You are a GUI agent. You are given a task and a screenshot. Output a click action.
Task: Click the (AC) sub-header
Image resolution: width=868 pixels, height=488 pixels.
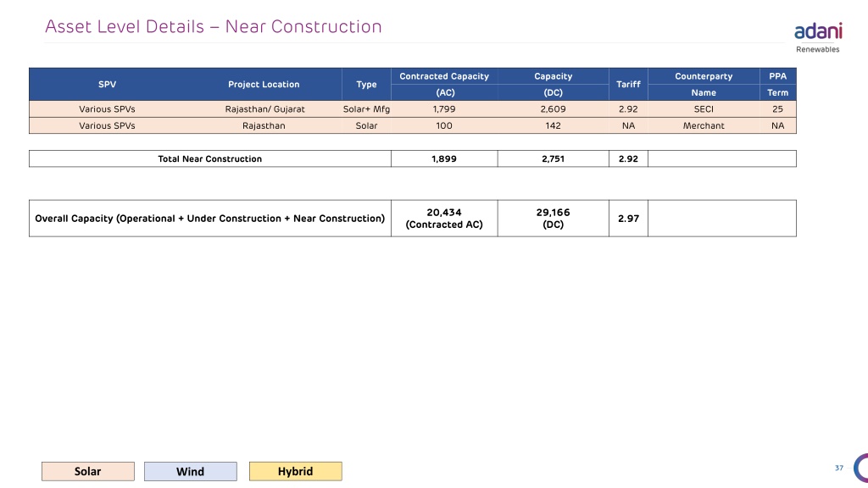click(445, 92)
